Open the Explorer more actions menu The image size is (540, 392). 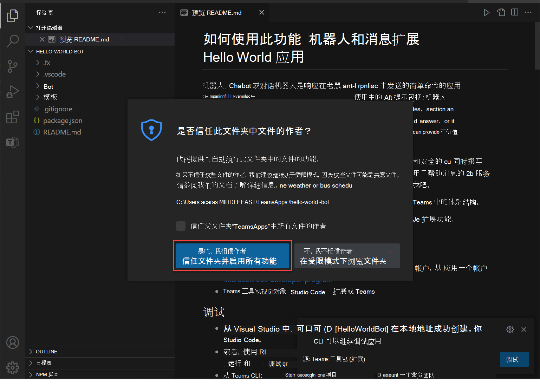162,12
